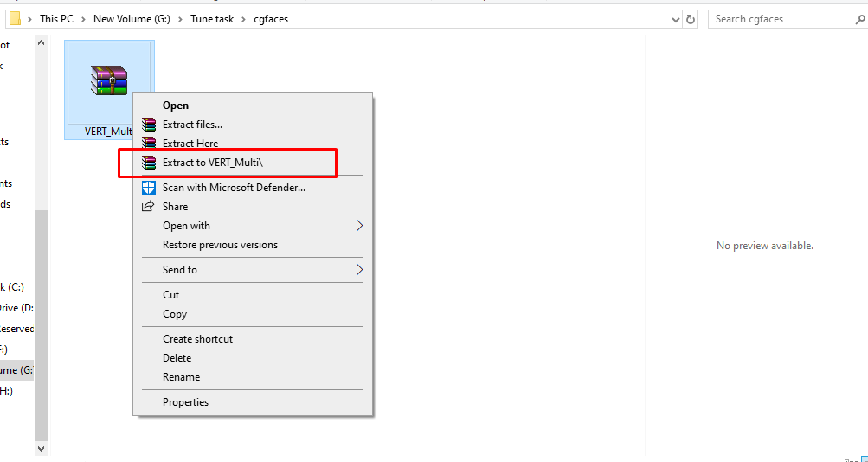Click the search magnifier icon
The height and width of the screenshot is (462, 868).
pyautogui.click(x=859, y=19)
